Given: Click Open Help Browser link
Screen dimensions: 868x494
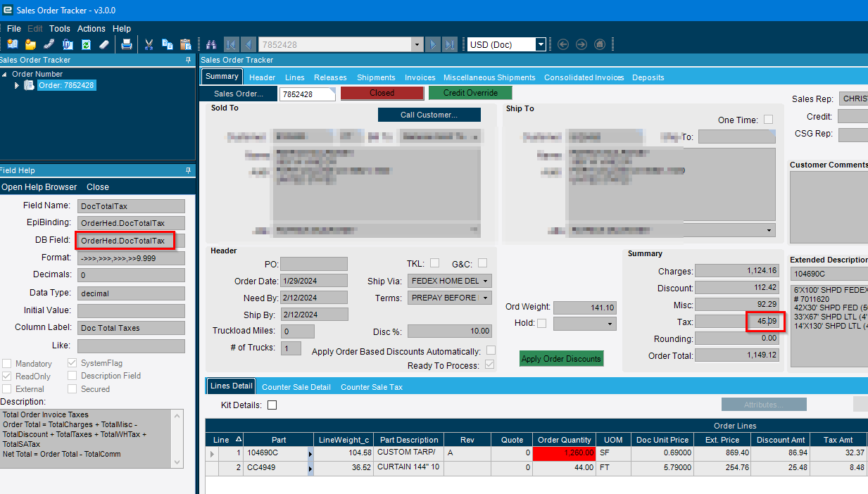Looking at the screenshot, I should 39,187.
